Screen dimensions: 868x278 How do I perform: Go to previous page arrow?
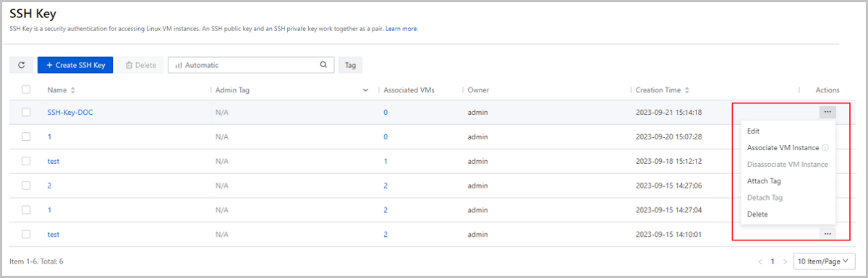click(x=760, y=261)
